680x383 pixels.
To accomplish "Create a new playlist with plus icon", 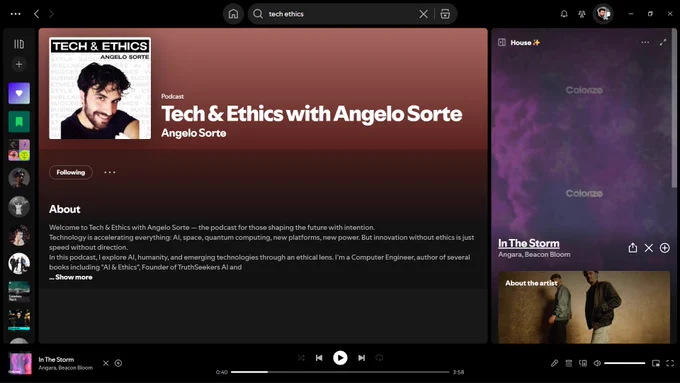I will (x=19, y=64).
